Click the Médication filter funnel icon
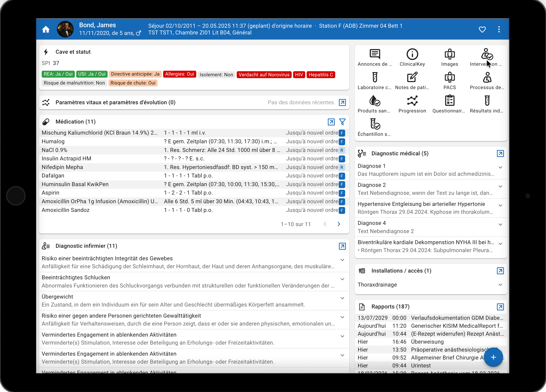This screenshot has width=546, height=392. pos(342,122)
